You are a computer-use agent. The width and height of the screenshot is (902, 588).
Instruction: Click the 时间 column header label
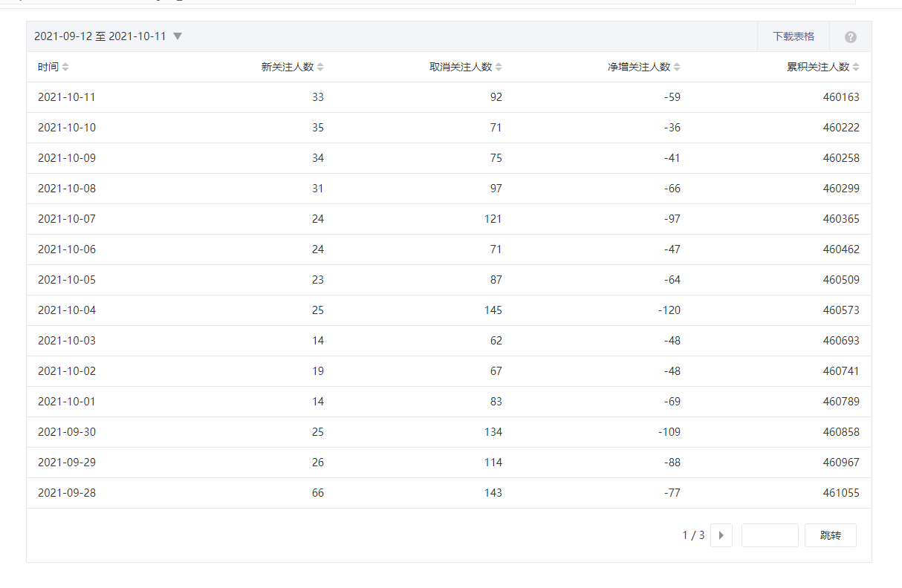[x=48, y=68]
